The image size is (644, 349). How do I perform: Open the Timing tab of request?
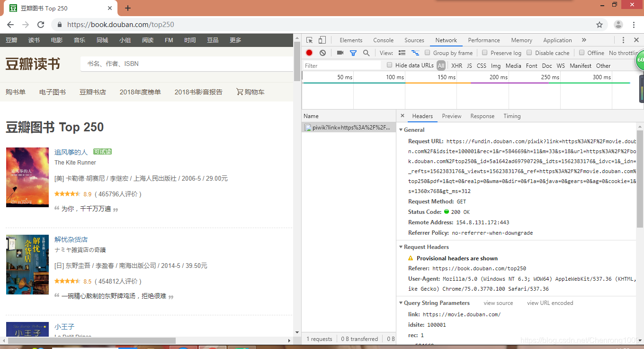512,116
